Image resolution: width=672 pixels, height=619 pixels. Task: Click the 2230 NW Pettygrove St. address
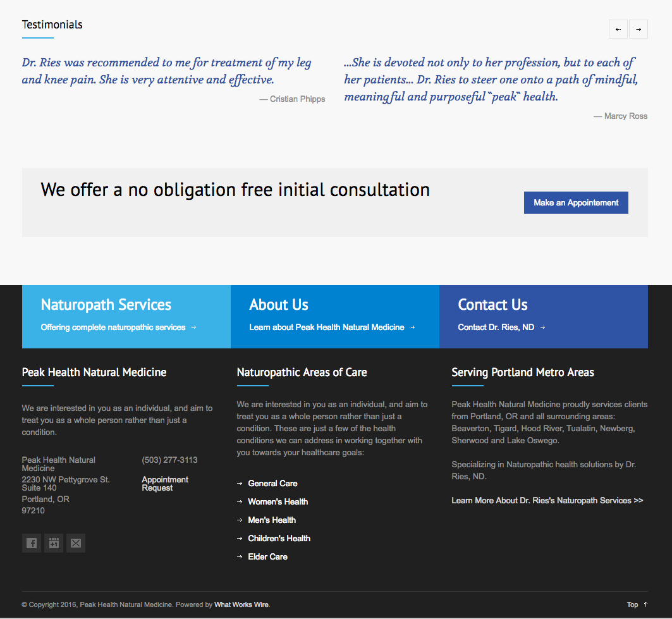pos(66,480)
